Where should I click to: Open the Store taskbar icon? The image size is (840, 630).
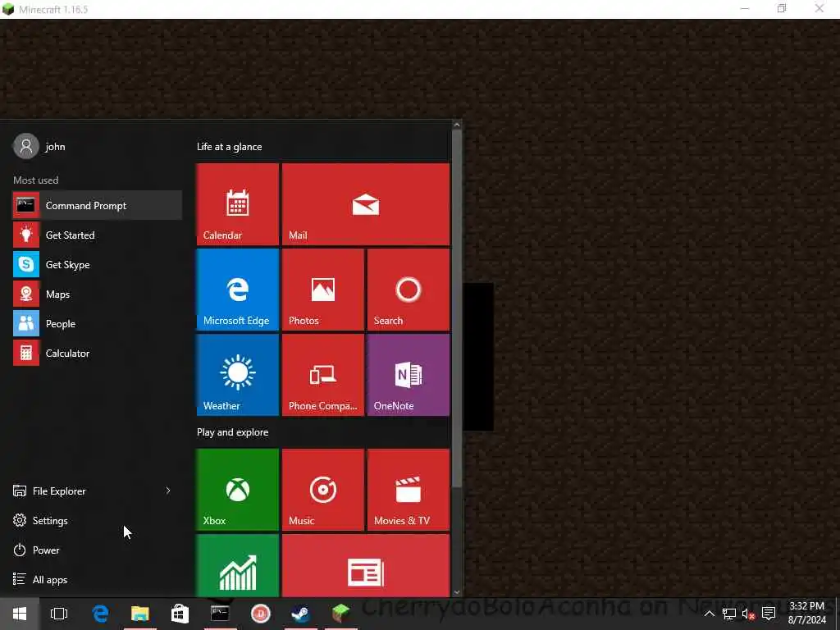pos(180,614)
